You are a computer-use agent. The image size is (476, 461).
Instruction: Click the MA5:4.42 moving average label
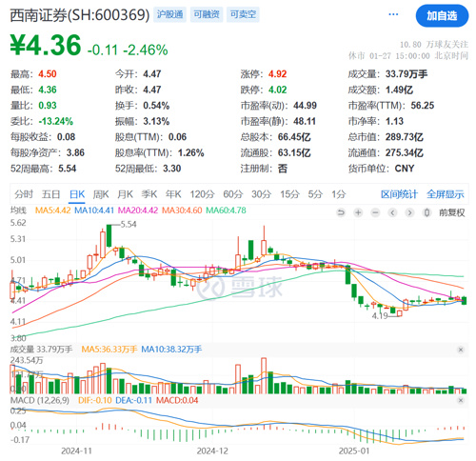(x=52, y=210)
